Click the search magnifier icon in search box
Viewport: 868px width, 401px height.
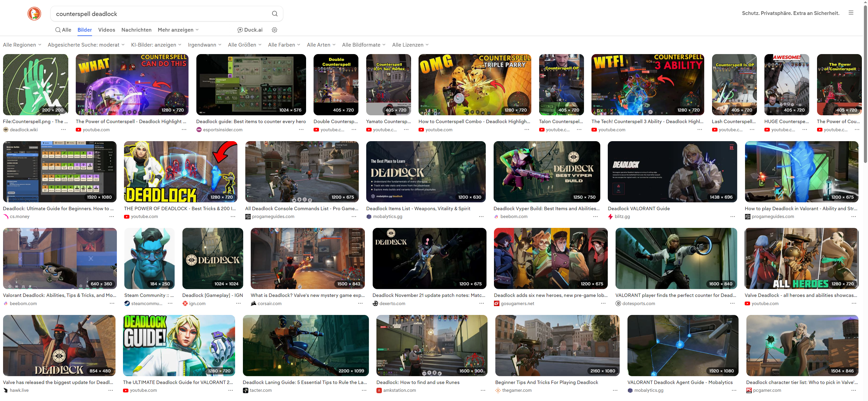pyautogui.click(x=274, y=14)
